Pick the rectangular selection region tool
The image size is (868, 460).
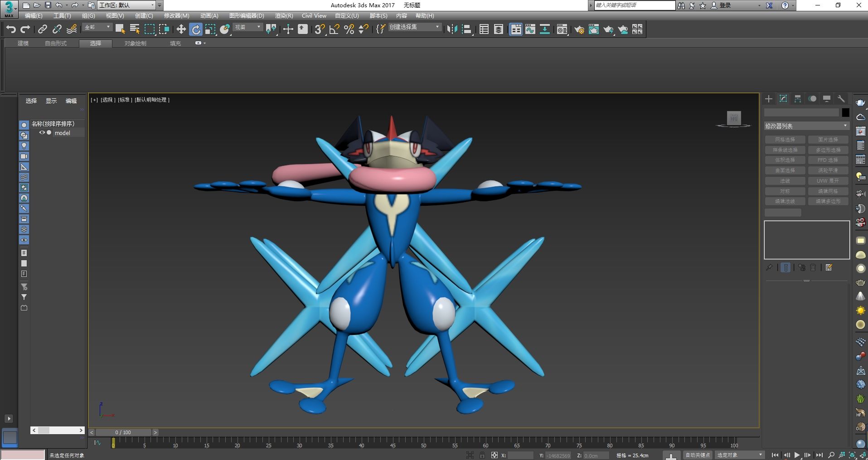149,29
